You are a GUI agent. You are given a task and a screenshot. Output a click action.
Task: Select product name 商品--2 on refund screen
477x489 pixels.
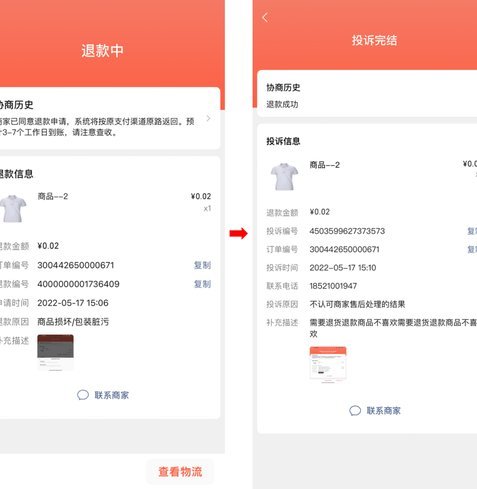53,196
